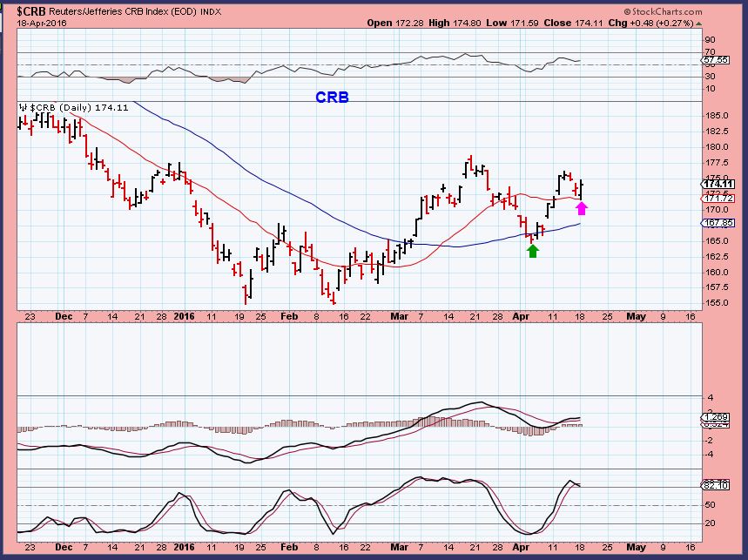Click the High 174.80 value
This screenshot has width=748, height=560.
455,23
